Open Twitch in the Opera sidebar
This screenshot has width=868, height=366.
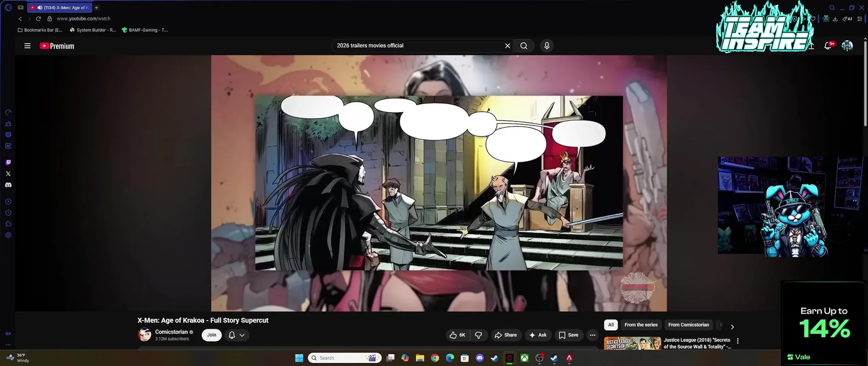pyautogui.click(x=8, y=163)
